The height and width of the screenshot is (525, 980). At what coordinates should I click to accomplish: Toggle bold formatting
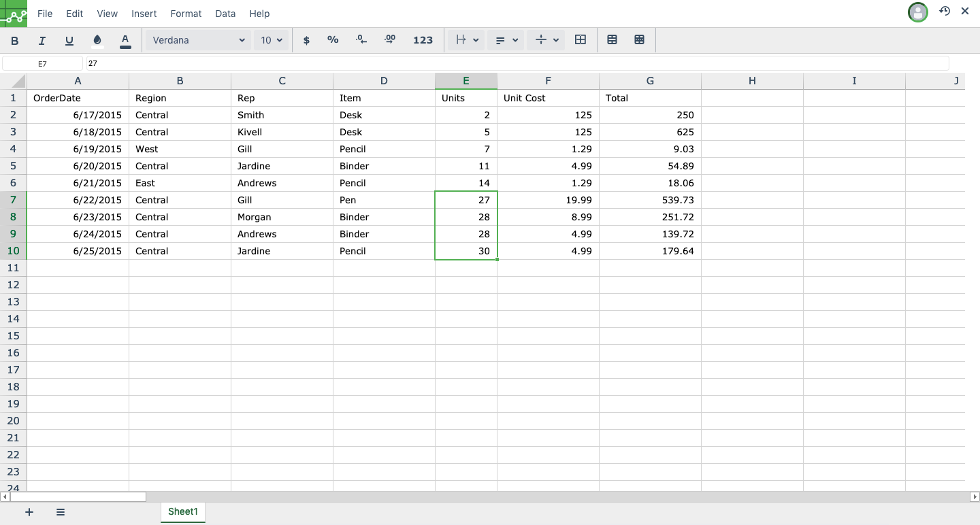[x=15, y=41]
